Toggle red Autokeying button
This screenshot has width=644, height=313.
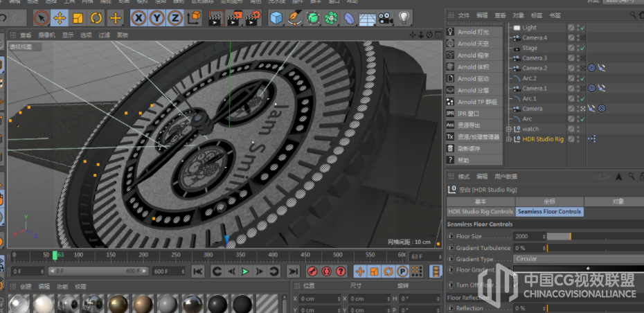pyautogui.click(x=327, y=271)
